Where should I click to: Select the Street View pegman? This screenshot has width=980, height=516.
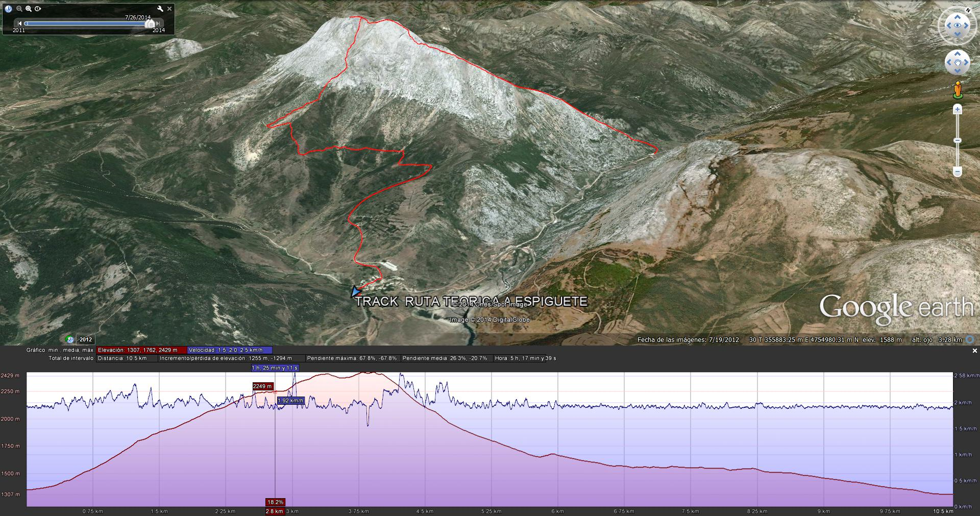[958, 90]
